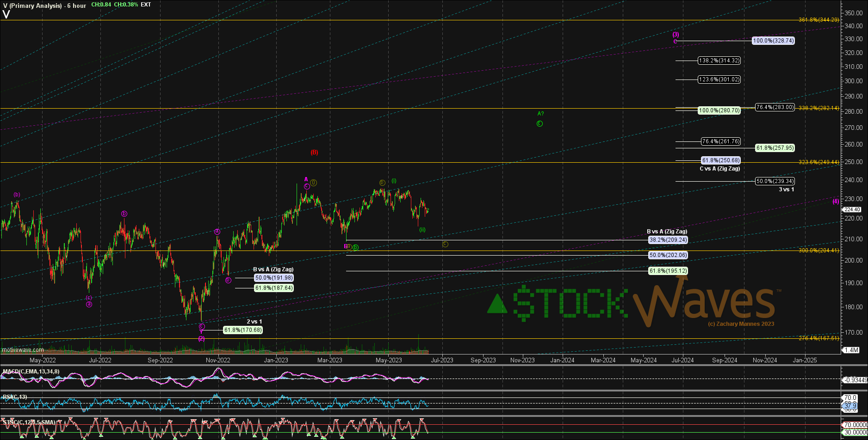Click the MACD value -0.93449
Image resolution: width=868 pixels, height=440 pixels.
coord(855,379)
